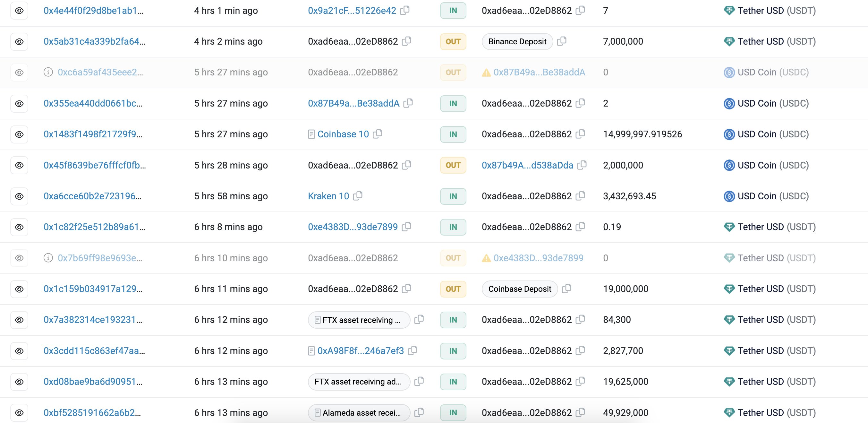Viewport: 868px width, 423px height.
Task: Open transaction 0xd08bae9ba6d90951
Action: [x=93, y=382]
